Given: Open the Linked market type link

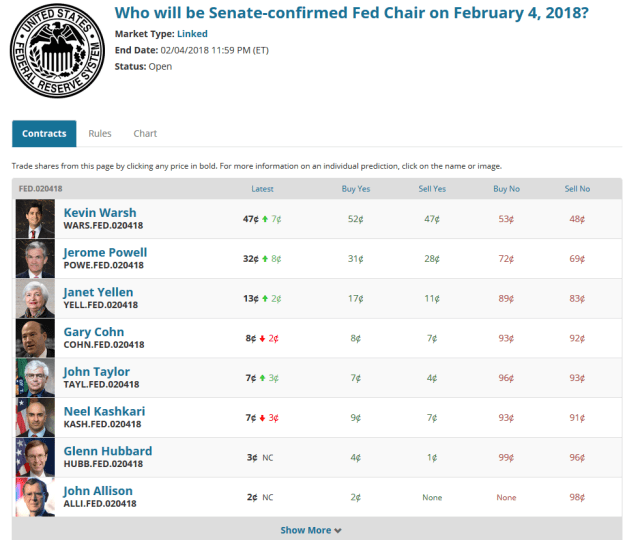Looking at the screenshot, I should (x=192, y=34).
